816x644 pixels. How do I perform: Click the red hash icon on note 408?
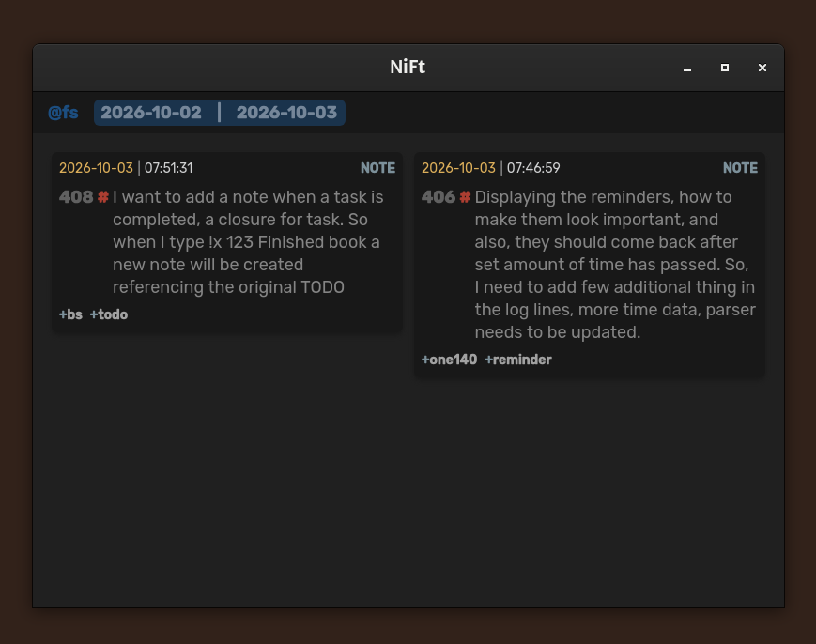click(103, 197)
